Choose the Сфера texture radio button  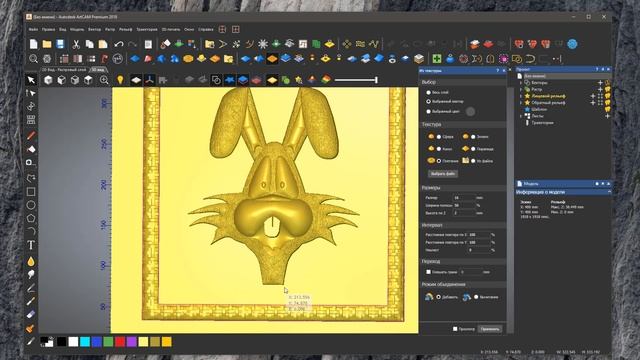pyautogui.click(x=439, y=137)
